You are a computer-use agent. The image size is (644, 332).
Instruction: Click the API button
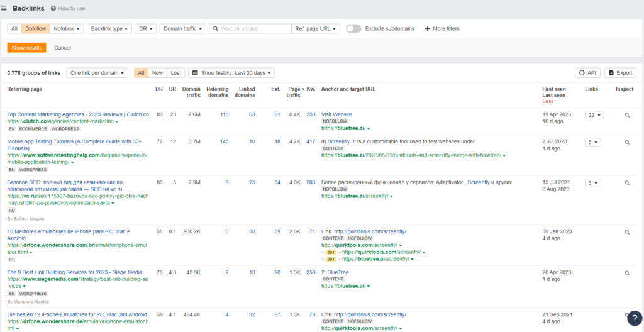(588, 73)
